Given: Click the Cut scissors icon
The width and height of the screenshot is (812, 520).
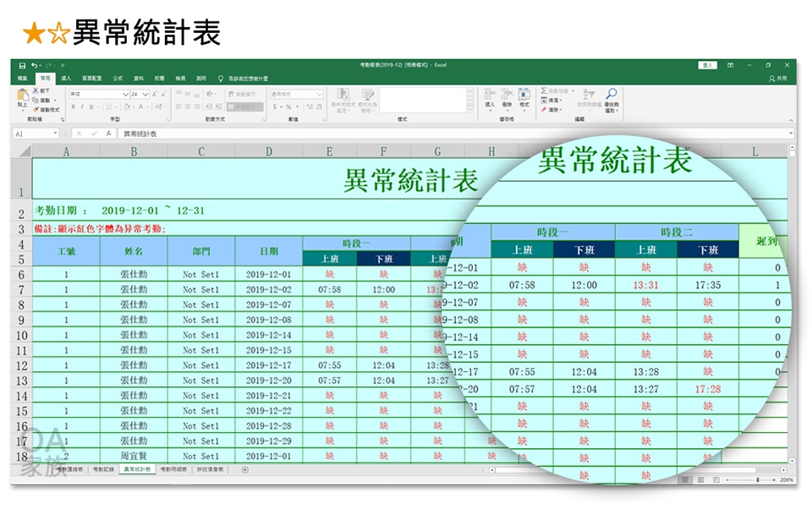Looking at the screenshot, I should [x=36, y=90].
